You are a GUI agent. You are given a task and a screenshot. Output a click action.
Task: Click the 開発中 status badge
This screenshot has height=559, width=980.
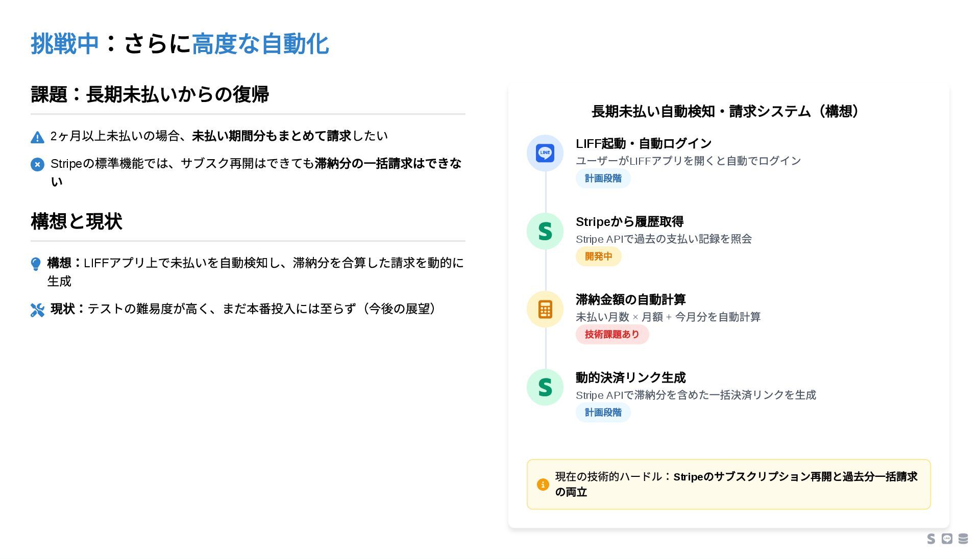(598, 257)
